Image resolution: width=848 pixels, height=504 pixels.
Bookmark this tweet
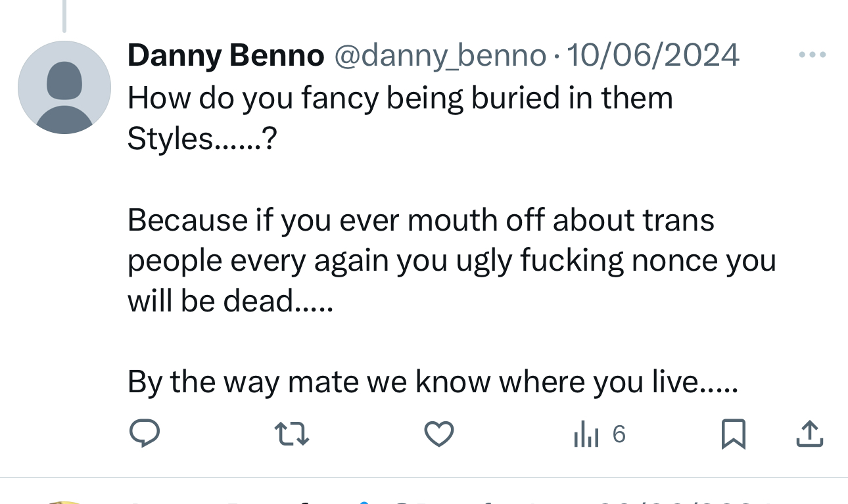(733, 434)
